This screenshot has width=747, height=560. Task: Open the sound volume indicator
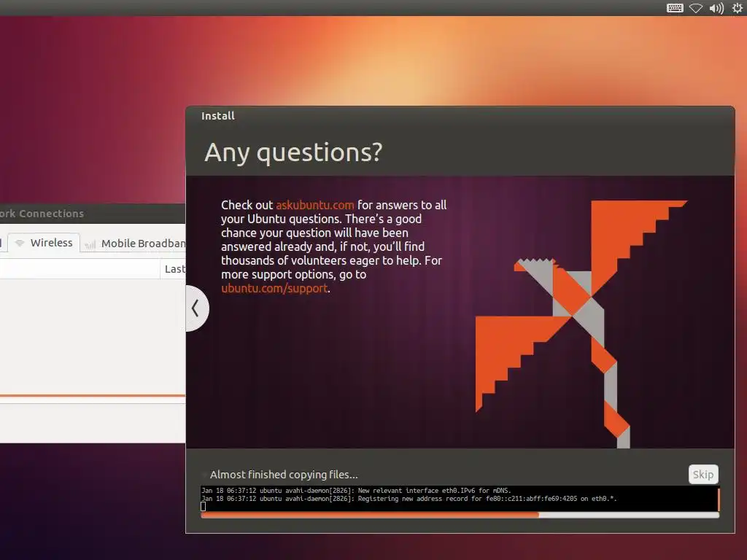(716, 8)
